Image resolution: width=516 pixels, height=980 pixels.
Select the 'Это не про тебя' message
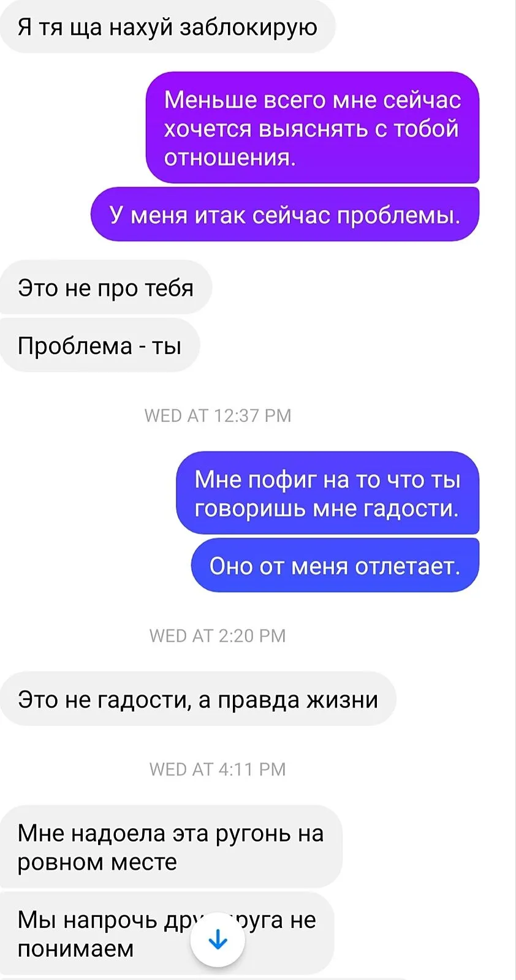(105, 287)
